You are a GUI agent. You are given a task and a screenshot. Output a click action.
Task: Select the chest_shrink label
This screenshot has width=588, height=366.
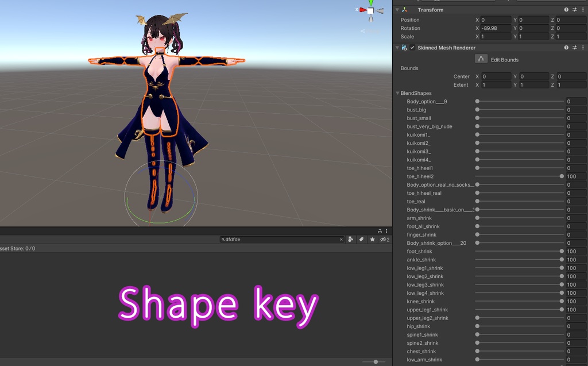click(421, 352)
